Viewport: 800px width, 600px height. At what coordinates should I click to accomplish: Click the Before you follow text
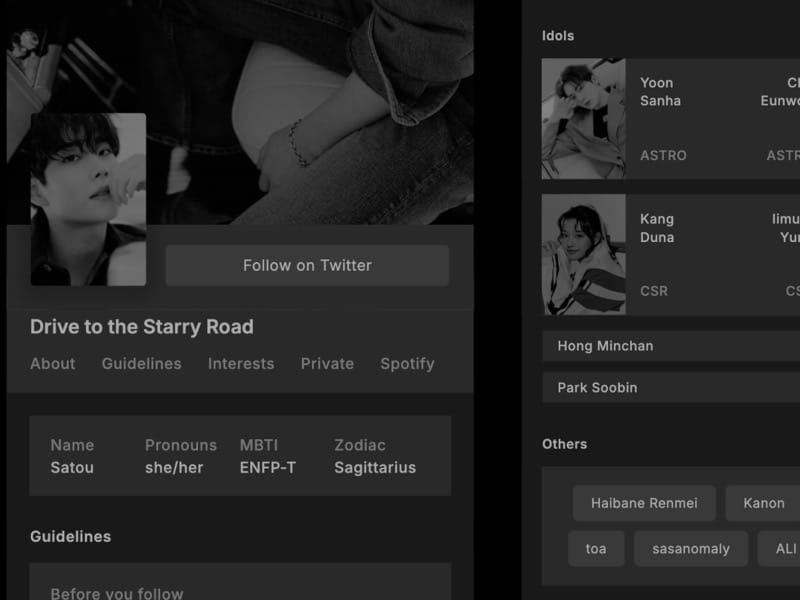click(x=117, y=593)
